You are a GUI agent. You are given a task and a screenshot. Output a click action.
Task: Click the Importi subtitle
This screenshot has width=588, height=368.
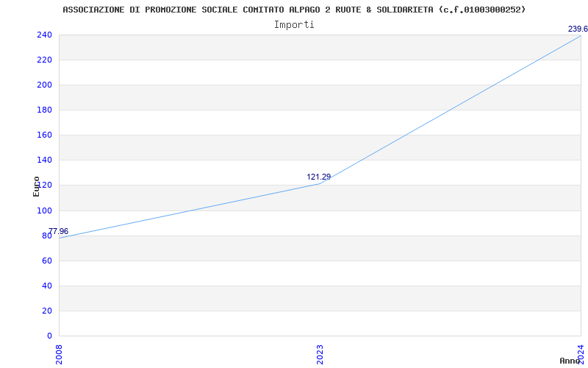[x=294, y=25]
